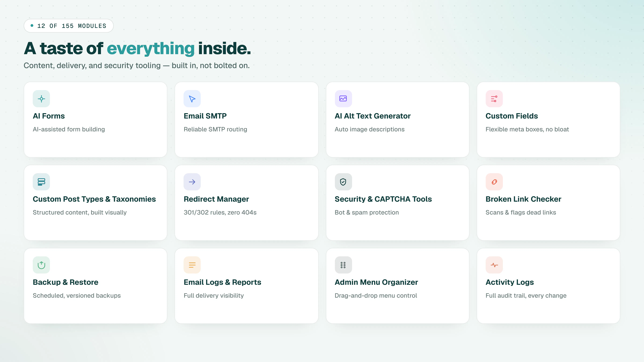Click 'Auto image descriptions' text
This screenshot has height=362, width=644.
pos(369,129)
